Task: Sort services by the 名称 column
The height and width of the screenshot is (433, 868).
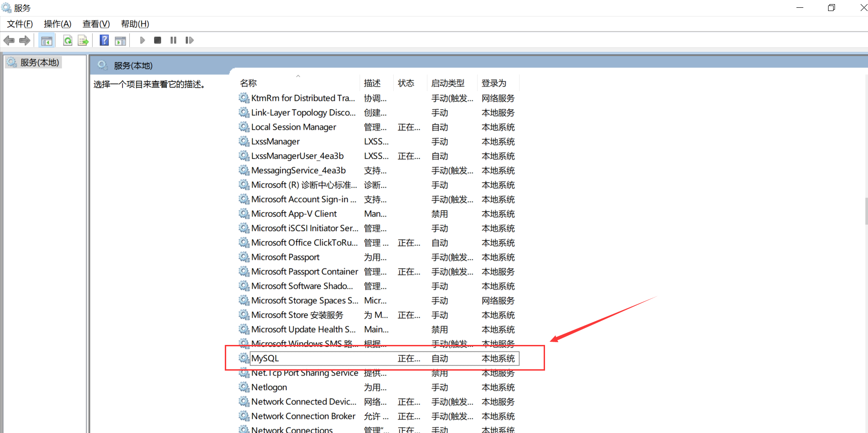Action: pyautogui.click(x=248, y=83)
